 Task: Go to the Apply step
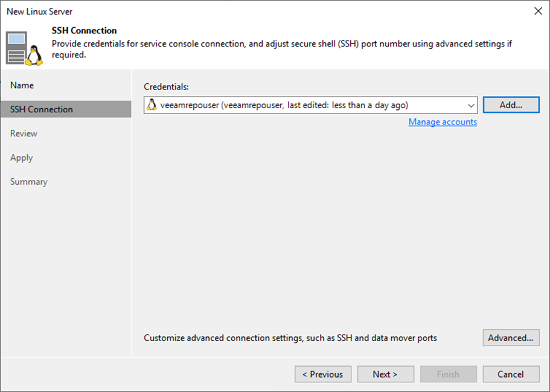coord(21,158)
